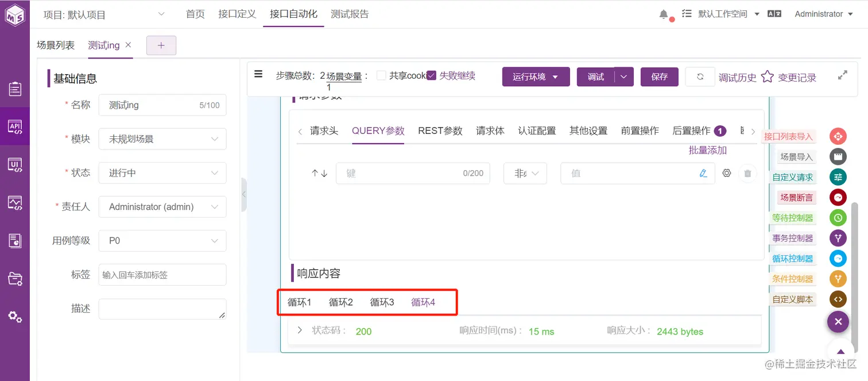Click the 调试 button

point(596,77)
